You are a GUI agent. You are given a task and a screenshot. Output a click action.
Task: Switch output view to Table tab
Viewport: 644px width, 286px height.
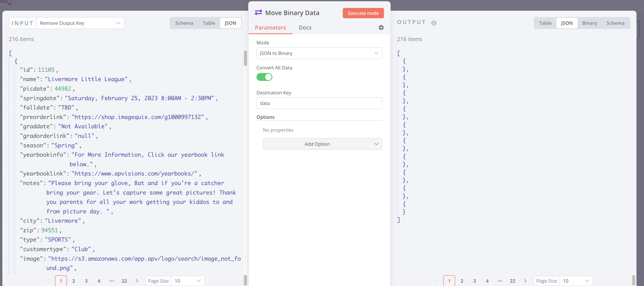[545, 23]
